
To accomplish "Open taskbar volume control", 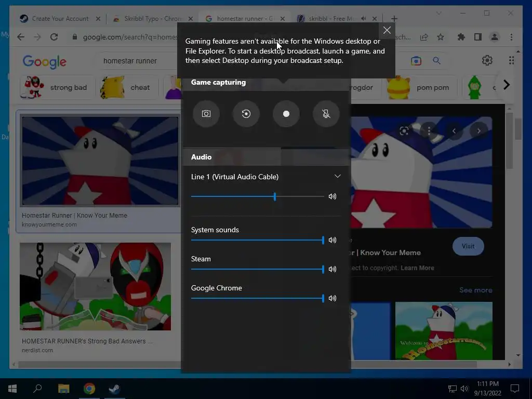I will (x=464, y=389).
